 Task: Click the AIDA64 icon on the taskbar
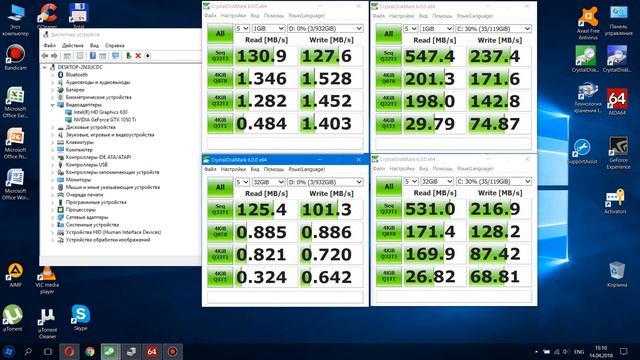click(x=152, y=351)
